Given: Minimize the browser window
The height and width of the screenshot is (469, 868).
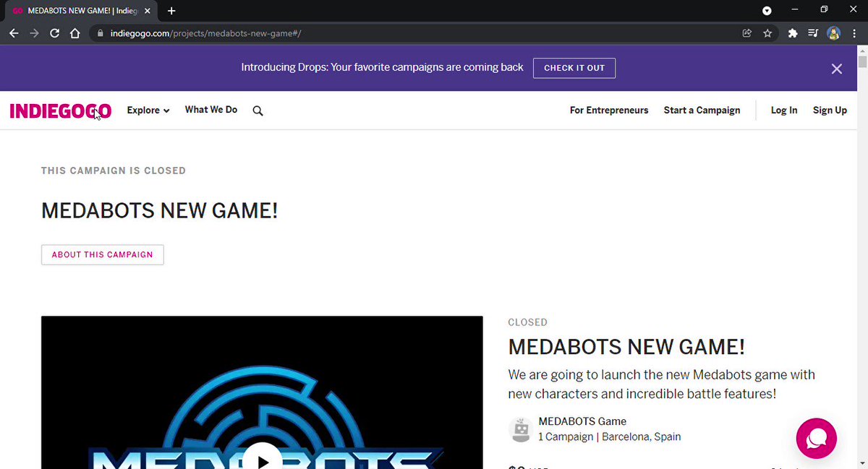Looking at the screenshot, I should click(x=795, y=10).
